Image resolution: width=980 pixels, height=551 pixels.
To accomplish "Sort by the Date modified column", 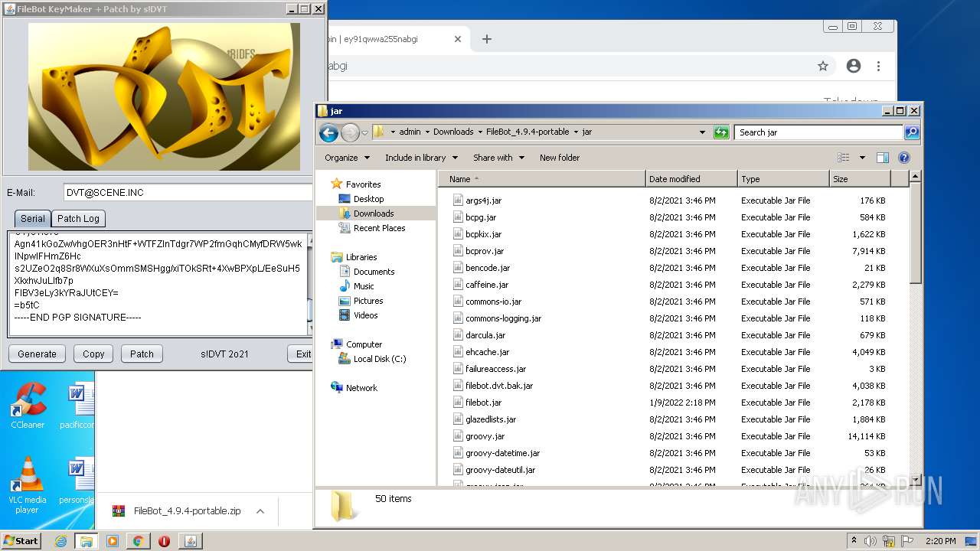I will pos(691,179).
